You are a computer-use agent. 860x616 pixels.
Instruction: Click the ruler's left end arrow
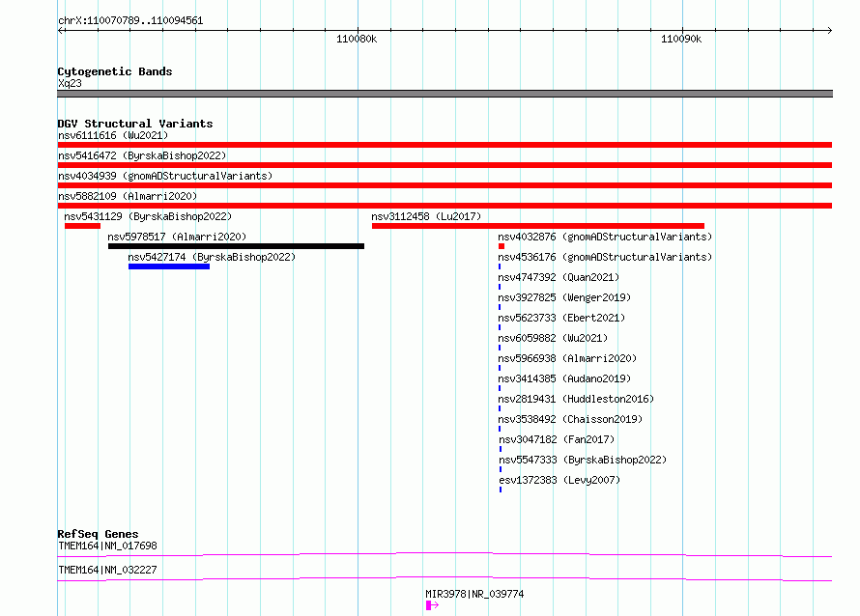click(x=61, y=30)
